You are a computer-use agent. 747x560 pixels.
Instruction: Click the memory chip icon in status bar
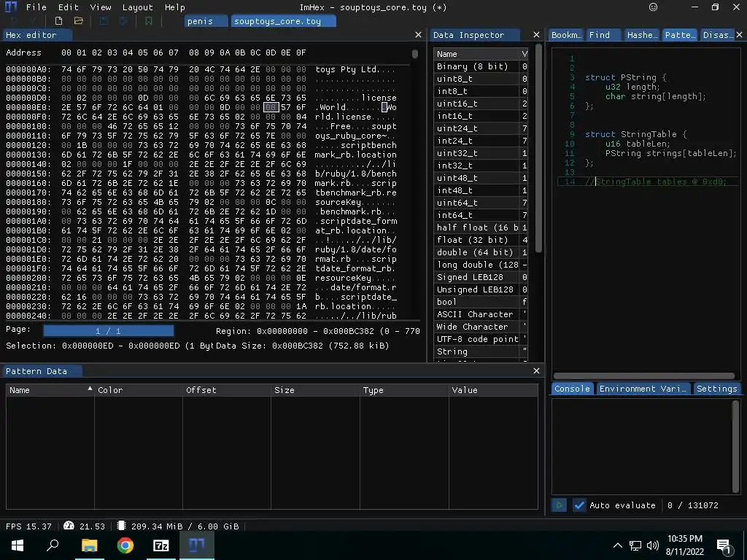tap(122, 526)
